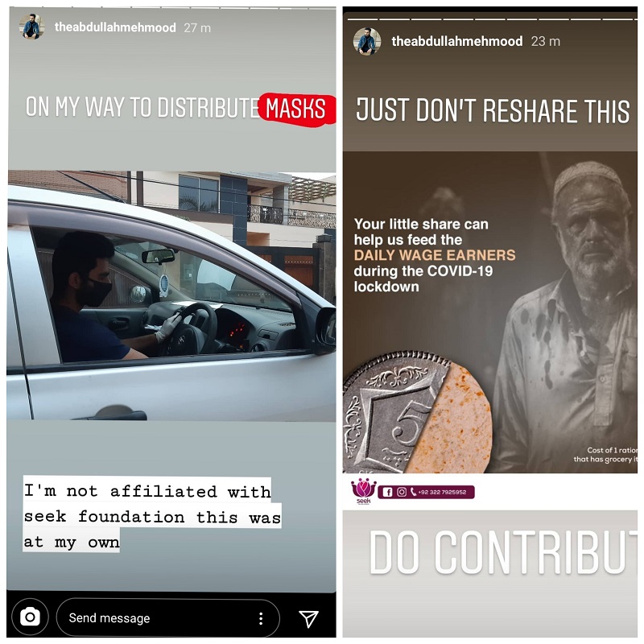Tap the car photo in left story
This screenshot has width=644, height=644.
pos(171,295)
